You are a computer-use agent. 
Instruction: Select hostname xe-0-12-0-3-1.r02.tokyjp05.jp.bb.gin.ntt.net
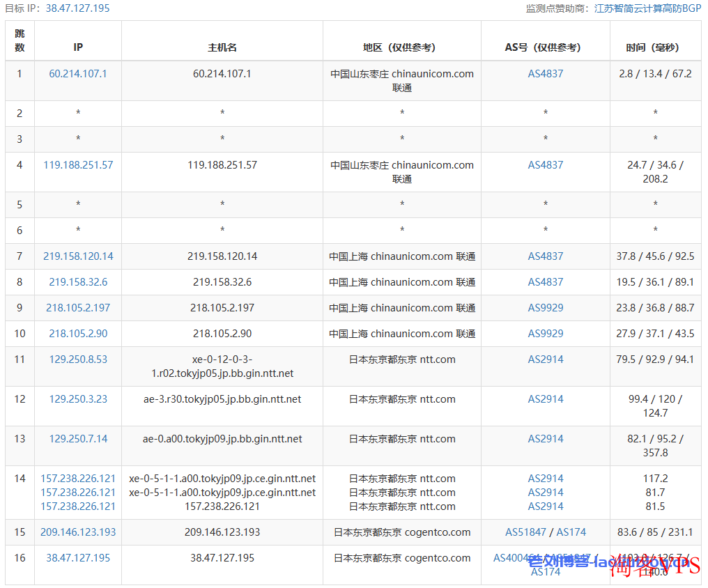click(x=222, y=366)
